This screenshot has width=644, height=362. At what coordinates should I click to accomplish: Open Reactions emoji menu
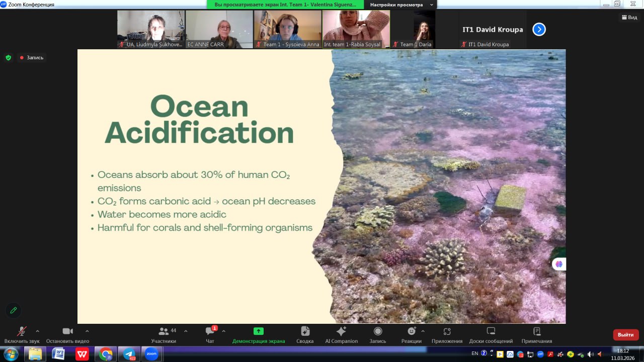coord(412,331)
